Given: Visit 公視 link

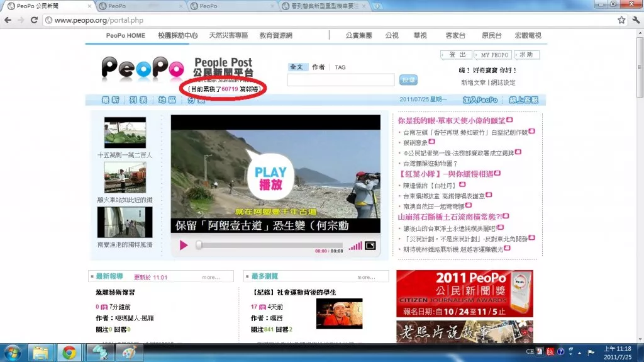Looking at the screenshot, I should pyautogui.click(x=392, y=36).
